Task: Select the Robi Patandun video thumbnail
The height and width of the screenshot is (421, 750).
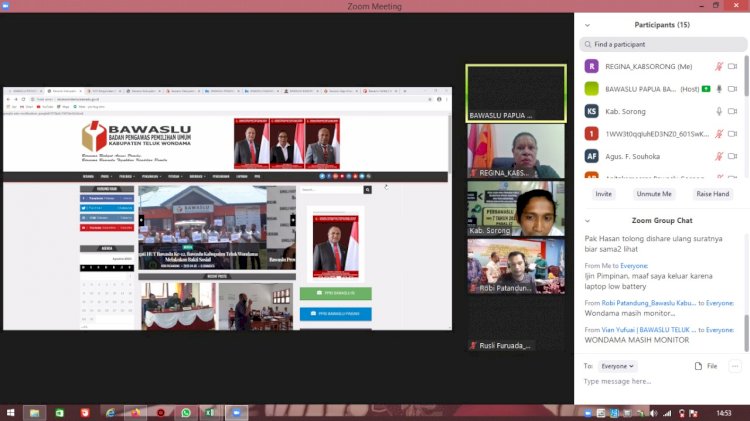Action: (x=516, y=266)
